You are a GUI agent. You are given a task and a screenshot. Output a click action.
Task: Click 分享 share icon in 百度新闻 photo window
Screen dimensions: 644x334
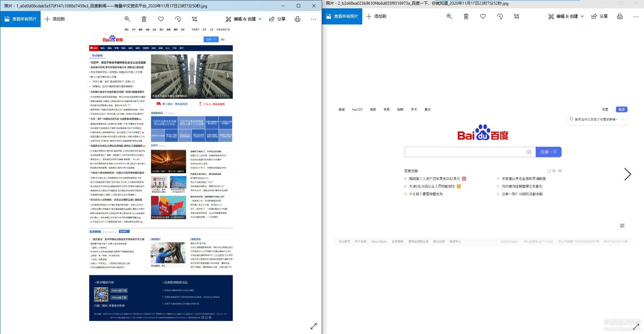tap(277, 19)
